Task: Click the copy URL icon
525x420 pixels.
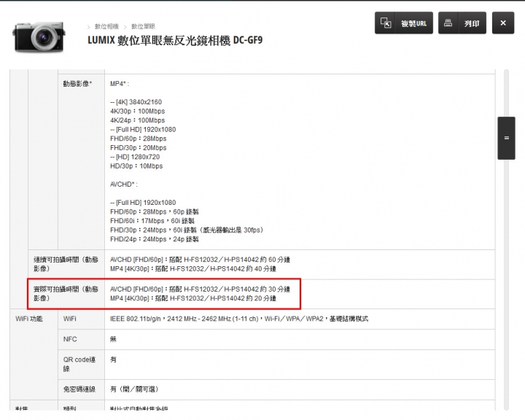Action: click(386, 23)
